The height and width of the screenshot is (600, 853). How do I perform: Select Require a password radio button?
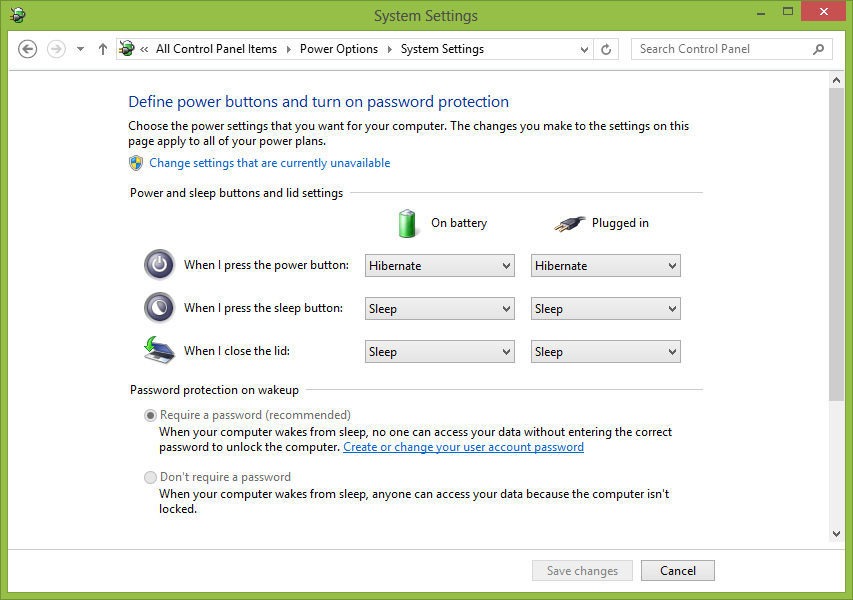[x=150, y=416]
